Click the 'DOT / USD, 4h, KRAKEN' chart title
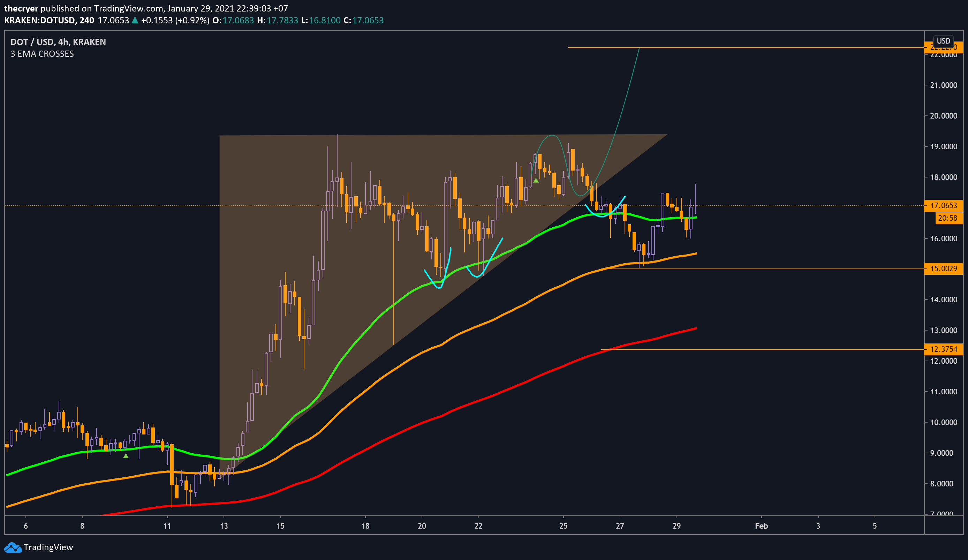This screenshot has width=968, height=560. (x=58, y=42)
